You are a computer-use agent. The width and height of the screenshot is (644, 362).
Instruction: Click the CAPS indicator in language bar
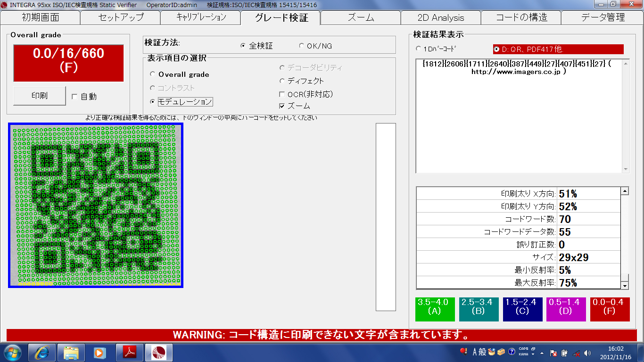(x=523, y=349)
